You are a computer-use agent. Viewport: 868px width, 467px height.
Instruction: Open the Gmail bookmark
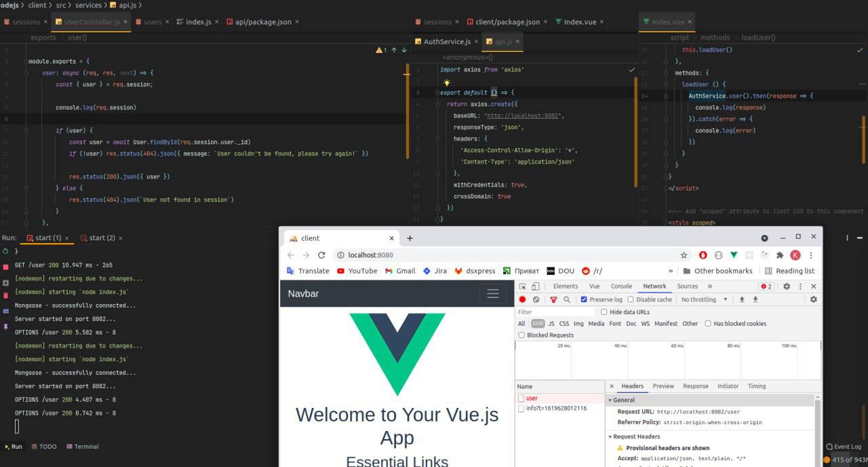pos(400,271)
